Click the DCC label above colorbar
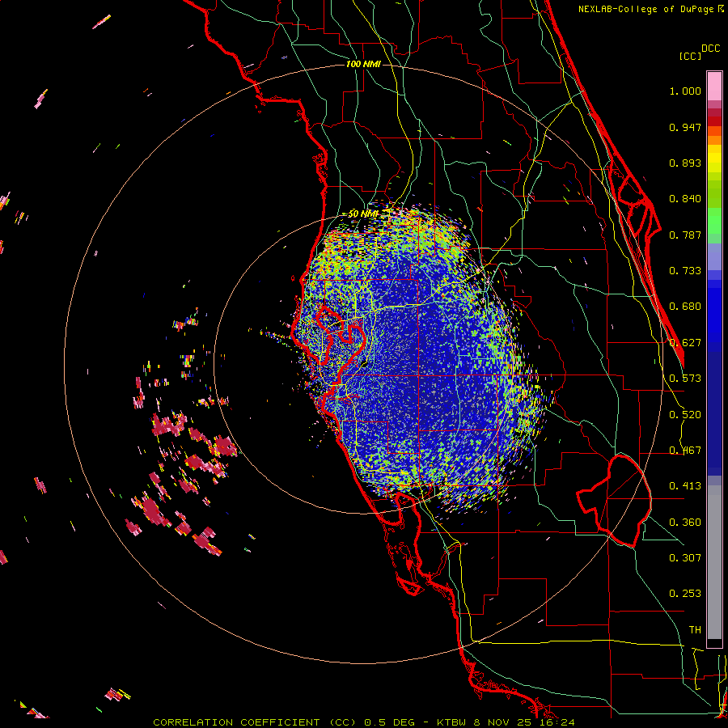Viewport: 728px width, 728px height. pos(711,49)
